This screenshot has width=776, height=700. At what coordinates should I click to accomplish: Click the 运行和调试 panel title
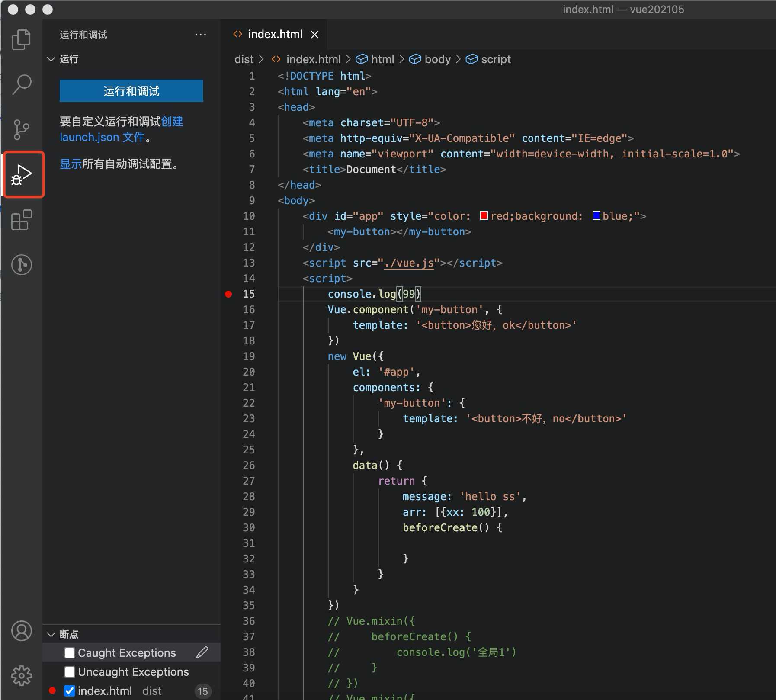(83, 35)
